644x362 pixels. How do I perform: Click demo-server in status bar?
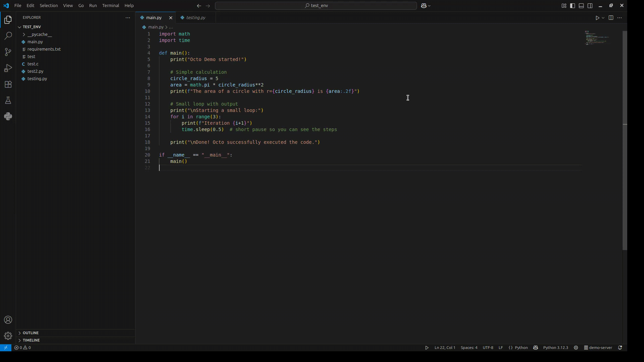click(598, 348)
